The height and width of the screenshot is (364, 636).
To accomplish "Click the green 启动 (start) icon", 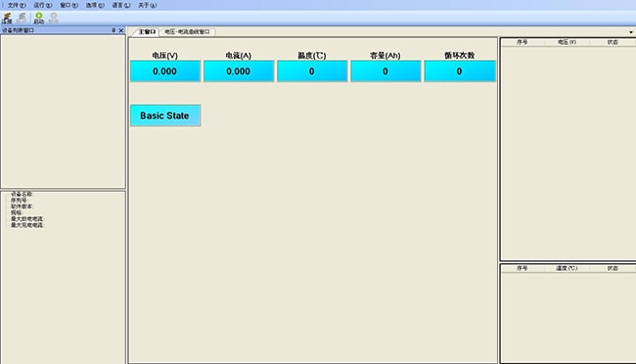I will 39,18.
